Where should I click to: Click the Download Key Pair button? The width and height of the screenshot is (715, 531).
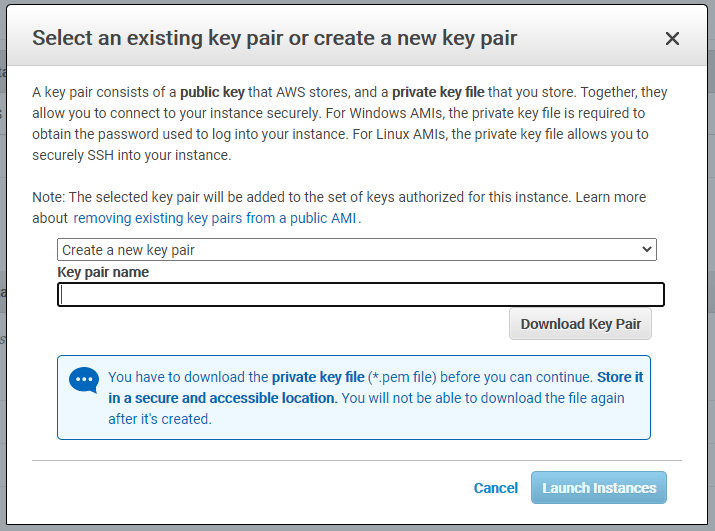point(580,324)
